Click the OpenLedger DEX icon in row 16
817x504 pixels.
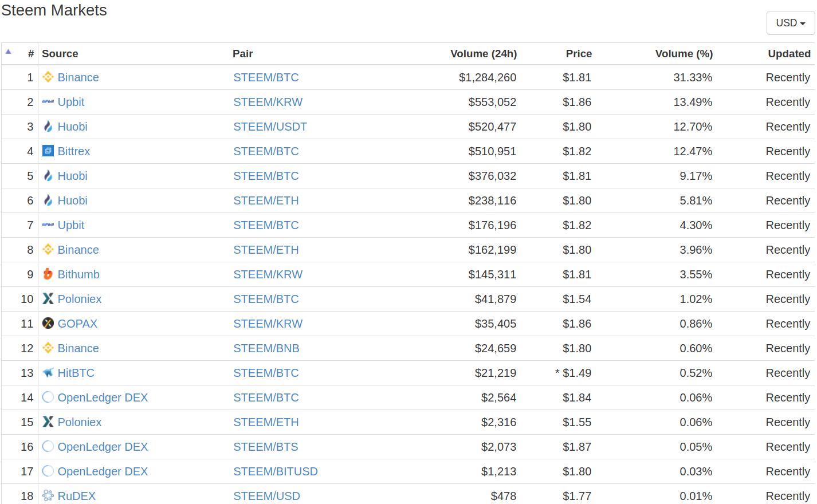tap(48, 446)
